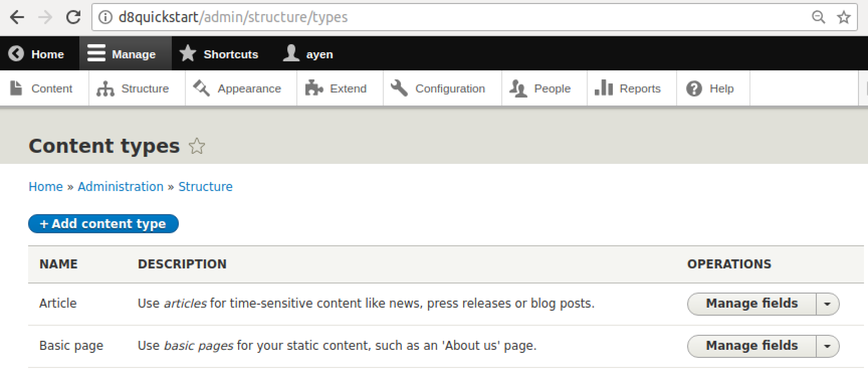Follow the Administration breadcrumb link
Viewport: 868px width, 376px height.
coord(121,186)
